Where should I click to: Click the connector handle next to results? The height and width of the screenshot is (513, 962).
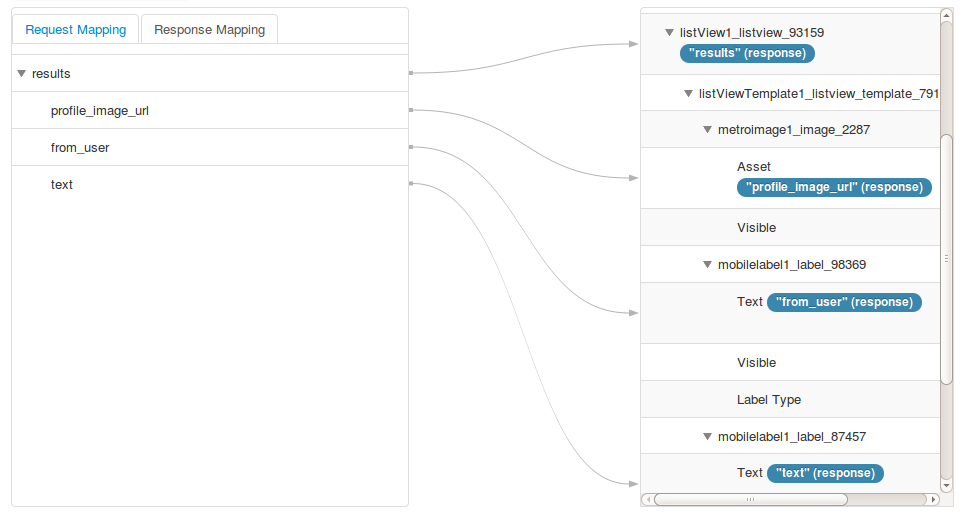[410, 73]
